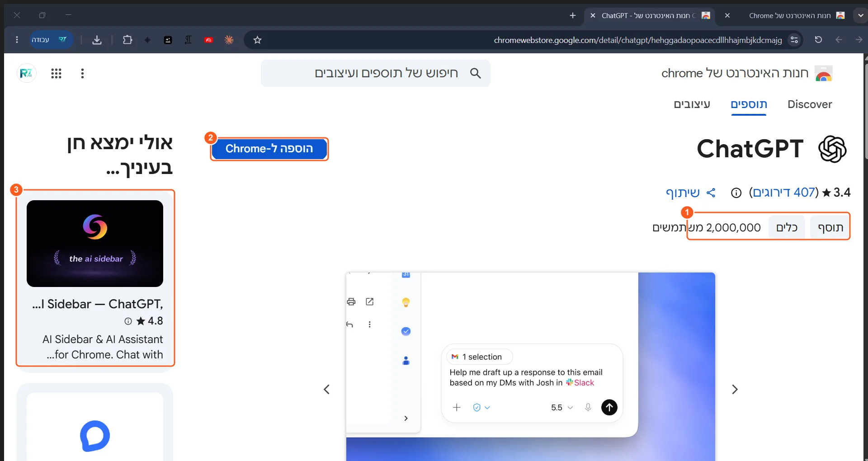Viewport: 868px width, 461px height.
Task: Close the ChatGPT web store tab
Action: point(593,15)
